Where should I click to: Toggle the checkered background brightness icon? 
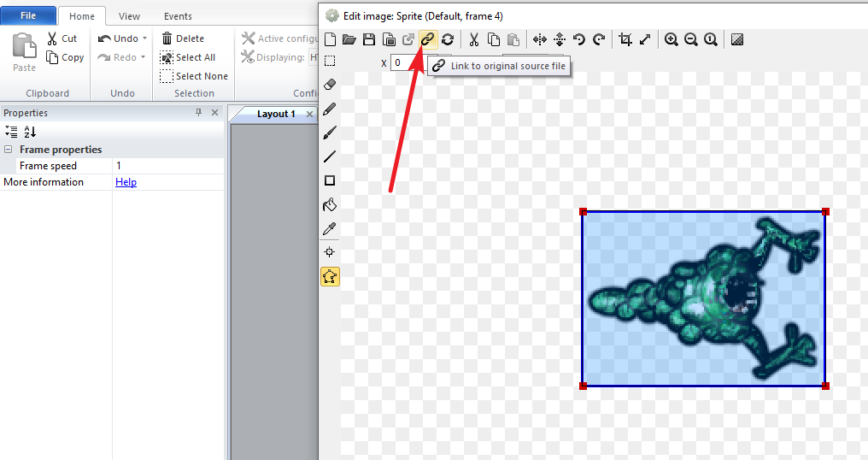point(737,39)
